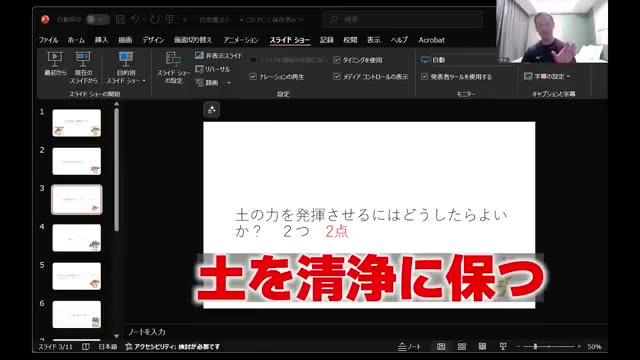This screenshot has width=640, height=360.
Task: Open the Transitions (画面切り替え) tab
Action: pos(193,40)
